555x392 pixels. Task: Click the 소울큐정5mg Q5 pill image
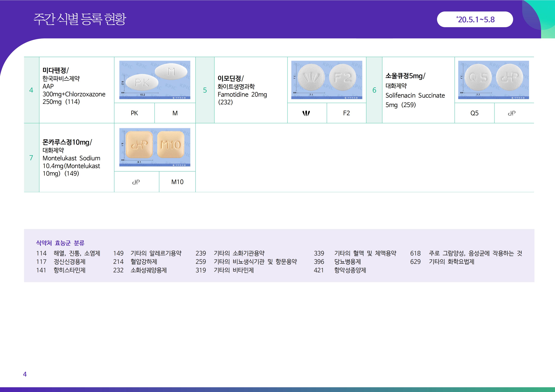(x=493, y=80)
